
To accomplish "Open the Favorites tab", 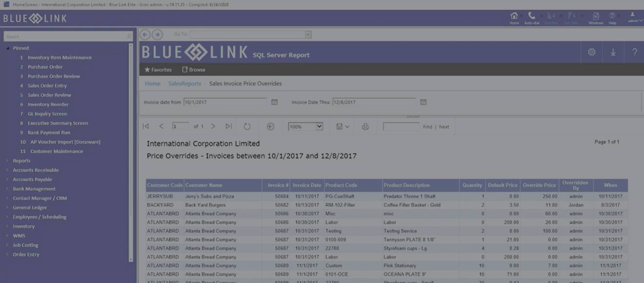I will [158, 70].
